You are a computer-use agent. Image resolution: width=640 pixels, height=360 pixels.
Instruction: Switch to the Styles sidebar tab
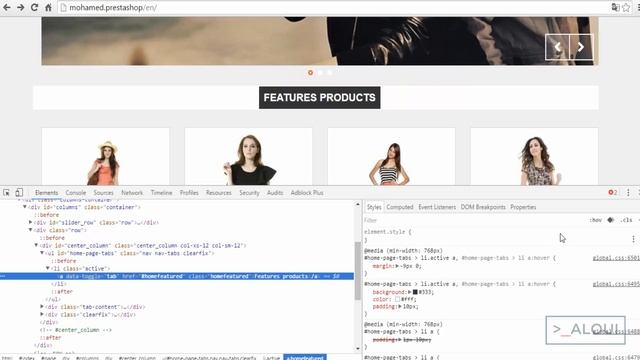374,207
